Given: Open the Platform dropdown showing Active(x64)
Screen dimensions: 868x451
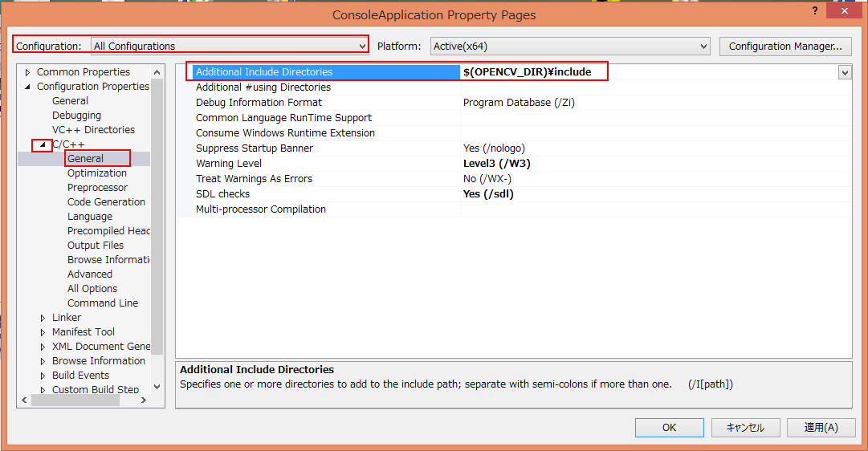Looking at the screenshot, I should (570, 47).
